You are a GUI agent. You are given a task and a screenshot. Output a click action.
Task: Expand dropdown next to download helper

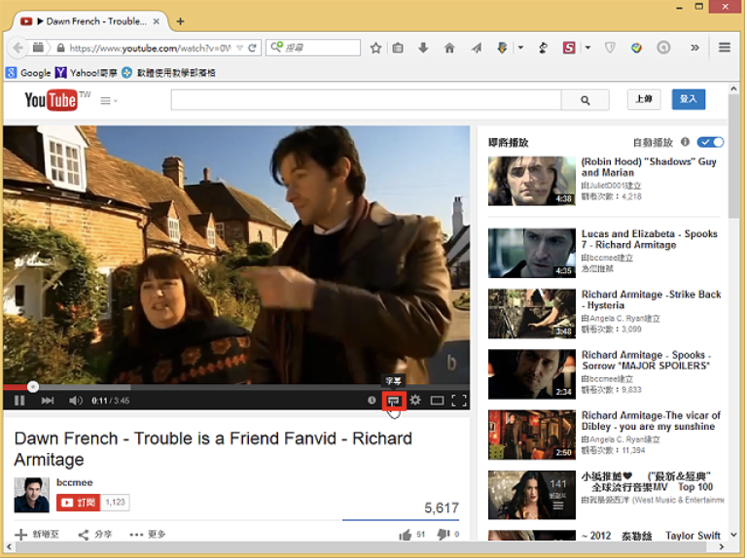pyautogui.click(x=520, y=48)
